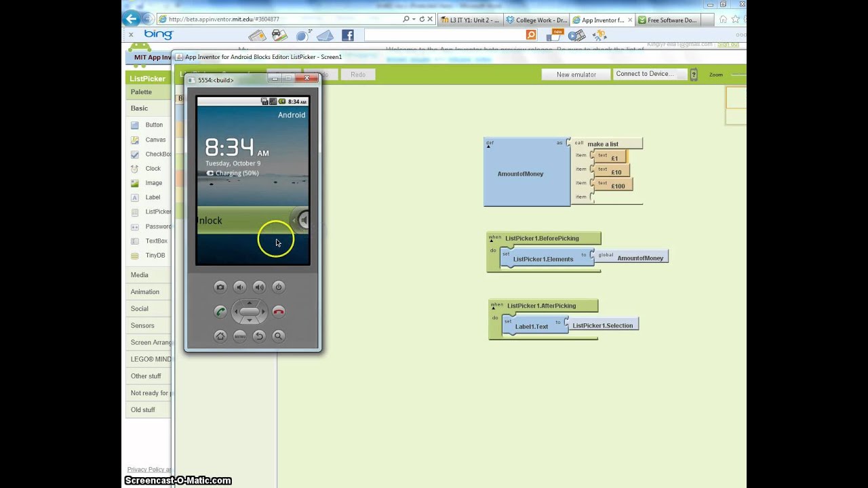Click the emulator volume up button
Image resolution: width=868 pixels, height=488 pixels.
[x=259, y=287]
